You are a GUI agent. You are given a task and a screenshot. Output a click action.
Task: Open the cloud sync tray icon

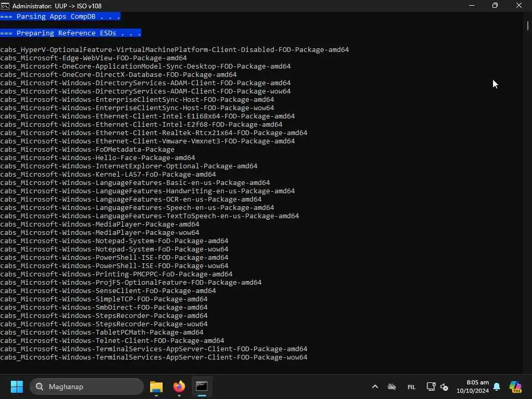[x=392, y=387]
